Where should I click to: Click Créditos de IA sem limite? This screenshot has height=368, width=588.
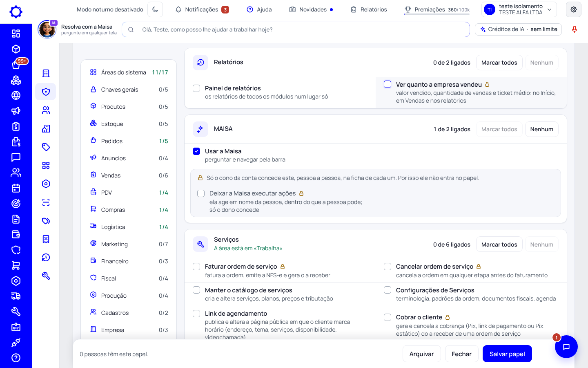pyautogui.click(x=519, y=29)
